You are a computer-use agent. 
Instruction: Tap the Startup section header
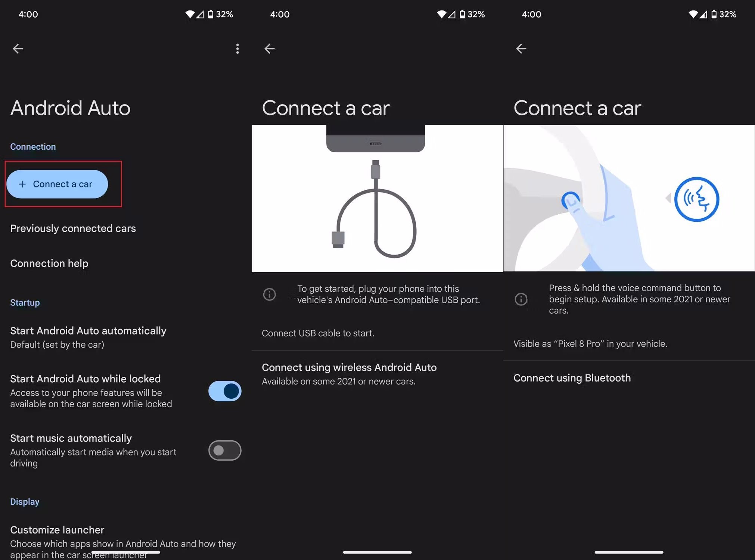click(25, 302)
